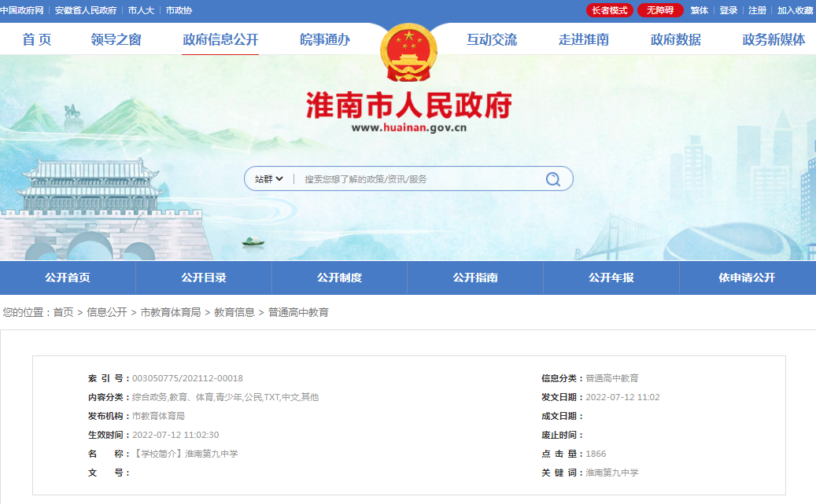
Task: Click the search magnifier icon
Action: 553,178
